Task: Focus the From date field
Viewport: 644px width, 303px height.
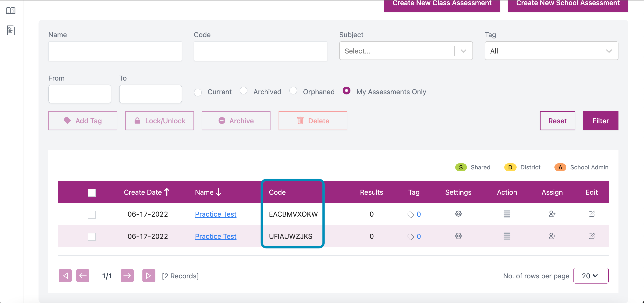Action: coord(80,94)
